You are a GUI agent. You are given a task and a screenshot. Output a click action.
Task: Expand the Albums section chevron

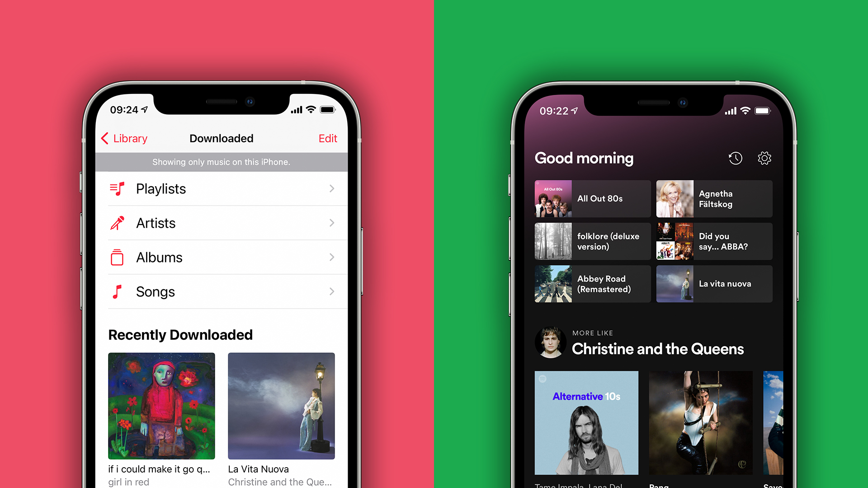tap(332, 258)
